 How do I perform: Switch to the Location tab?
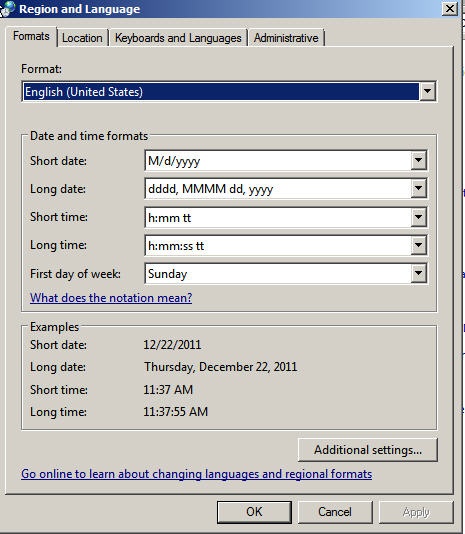[82, 38]
